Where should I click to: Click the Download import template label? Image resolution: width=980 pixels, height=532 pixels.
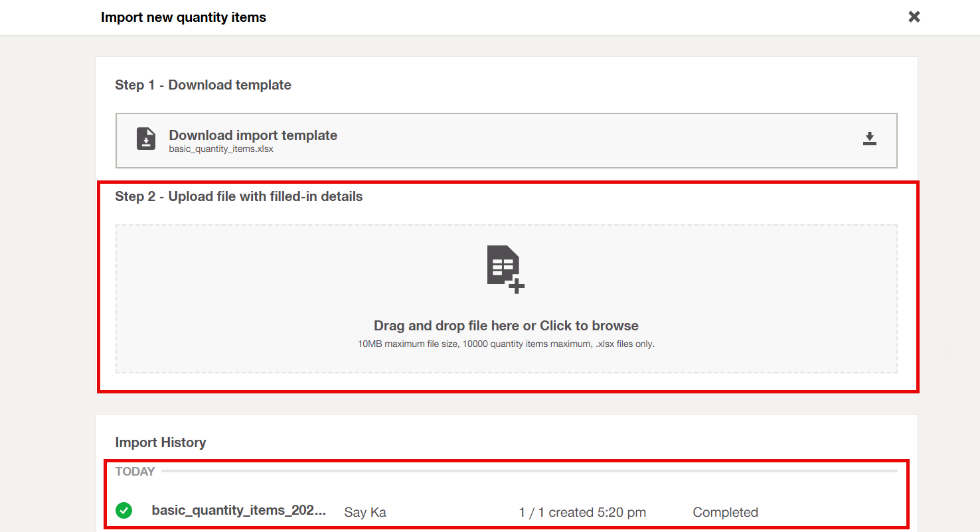tap(253, 135)
